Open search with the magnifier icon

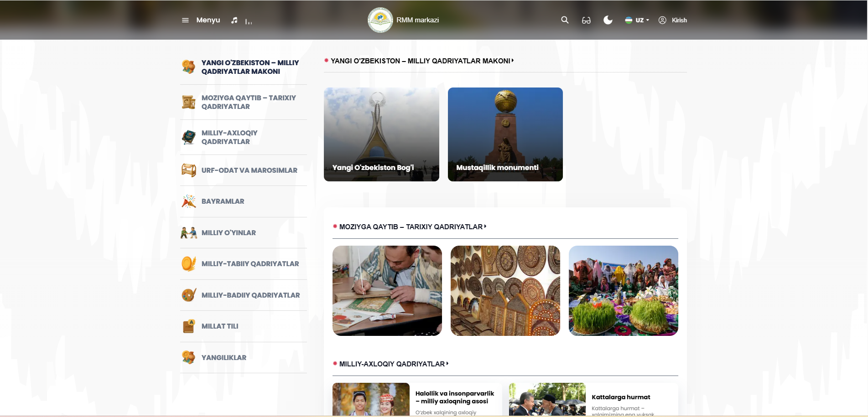tap(565, 20)
